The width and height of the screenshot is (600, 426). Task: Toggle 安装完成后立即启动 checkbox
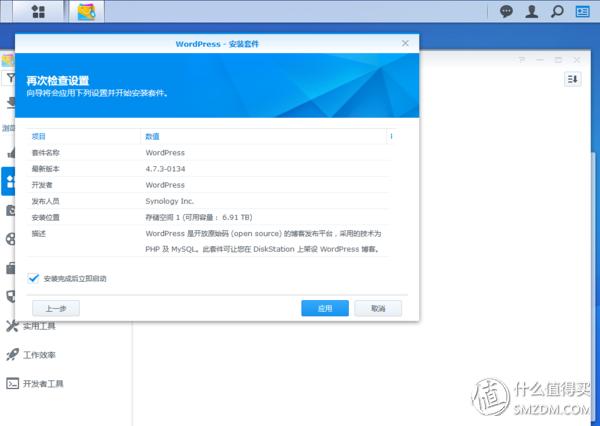(33, 278)
